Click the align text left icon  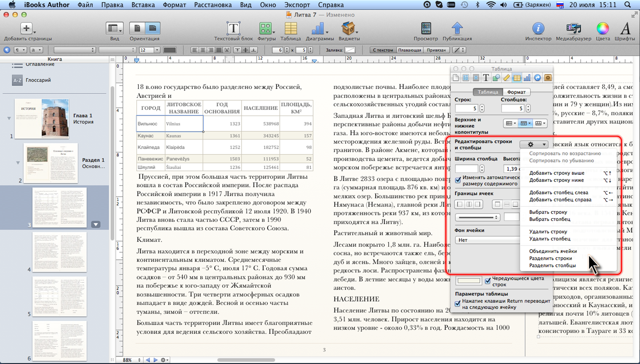pos(195,50)
